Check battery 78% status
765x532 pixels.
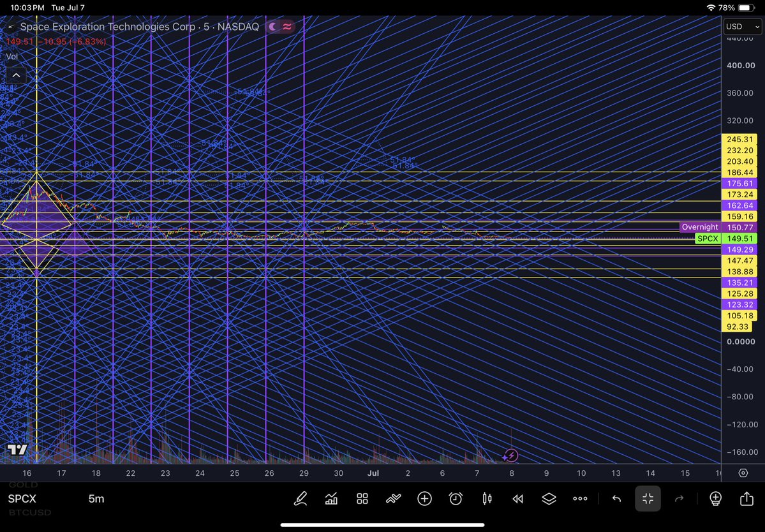737,8
